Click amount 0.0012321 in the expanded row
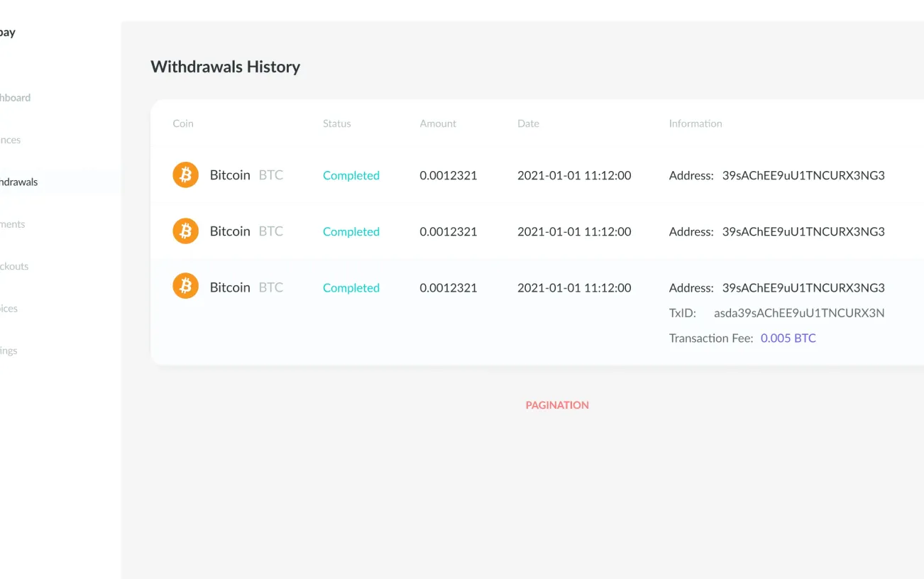 pos(449,287)
